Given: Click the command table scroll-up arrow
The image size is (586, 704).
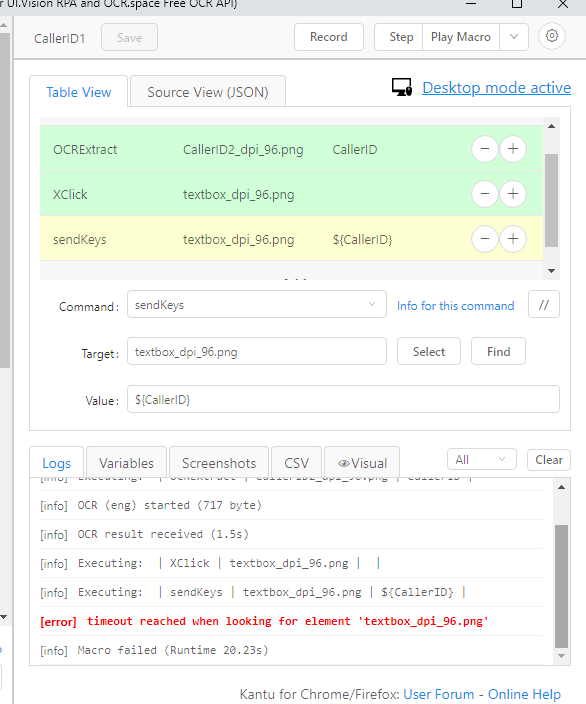Looking at the screenshot, I should 551,126.
